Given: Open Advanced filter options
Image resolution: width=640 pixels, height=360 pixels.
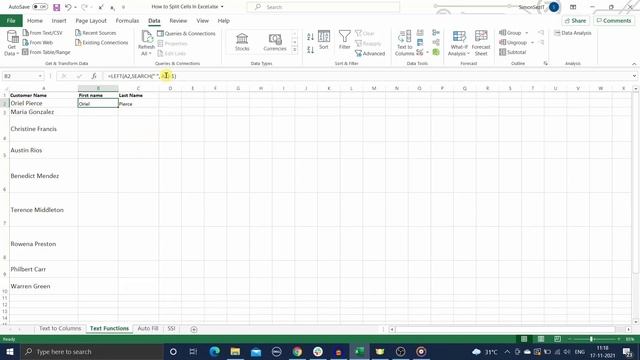Looking at the screenshot, I should (x=370, y=53).
